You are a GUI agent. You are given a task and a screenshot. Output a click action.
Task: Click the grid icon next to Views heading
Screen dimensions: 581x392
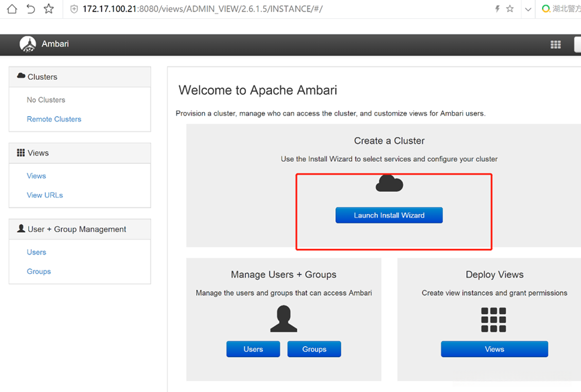coord(21,152)
